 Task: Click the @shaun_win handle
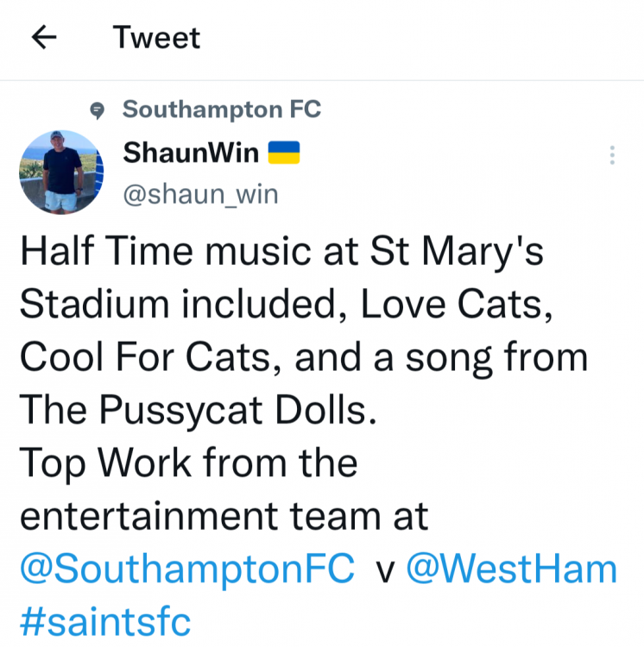point(200,194)
